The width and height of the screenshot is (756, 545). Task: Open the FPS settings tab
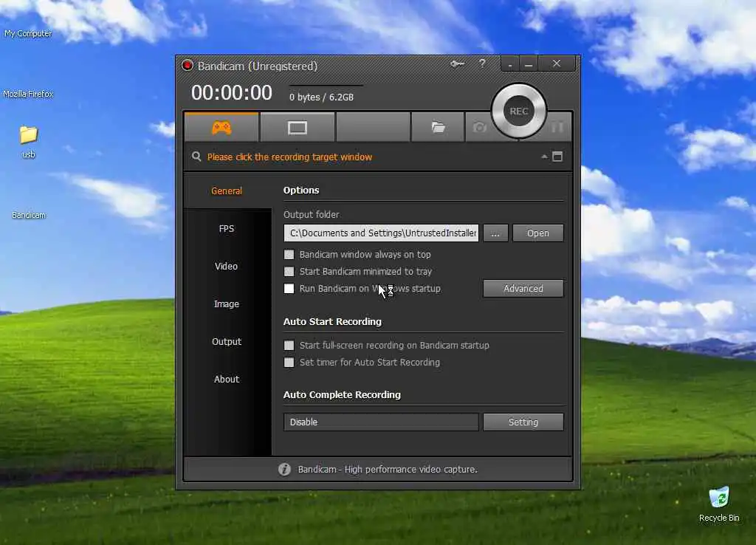tap(227, 229)
